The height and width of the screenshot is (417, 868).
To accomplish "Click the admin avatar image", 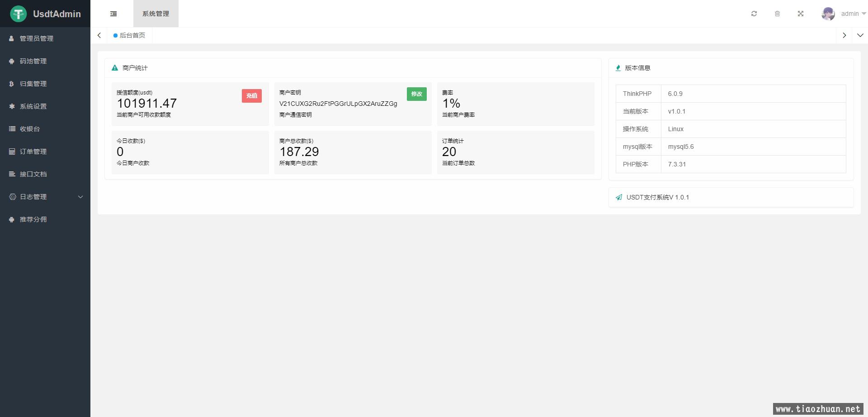I will [x=828, y=14].
